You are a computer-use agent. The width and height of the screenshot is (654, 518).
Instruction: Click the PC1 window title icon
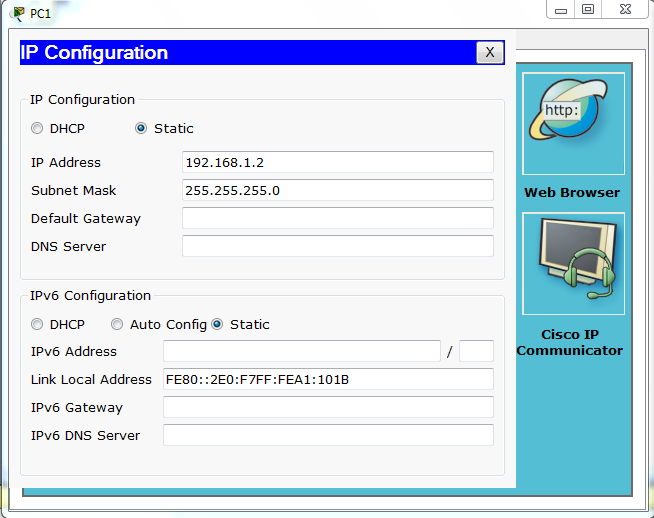point(18,13)
